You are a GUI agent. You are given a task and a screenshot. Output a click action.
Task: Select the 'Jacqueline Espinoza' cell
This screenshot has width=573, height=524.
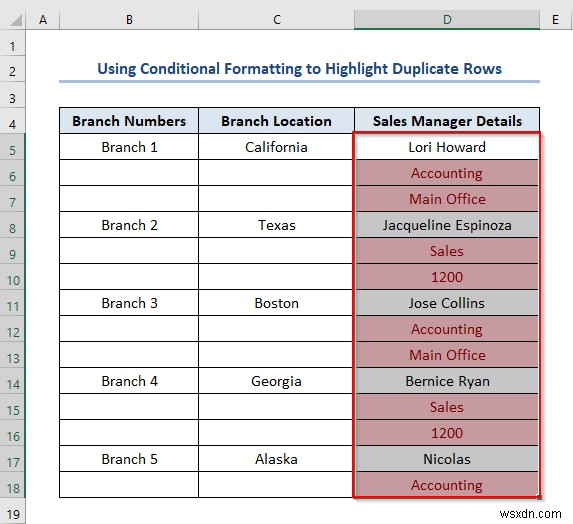coord(447,225)
